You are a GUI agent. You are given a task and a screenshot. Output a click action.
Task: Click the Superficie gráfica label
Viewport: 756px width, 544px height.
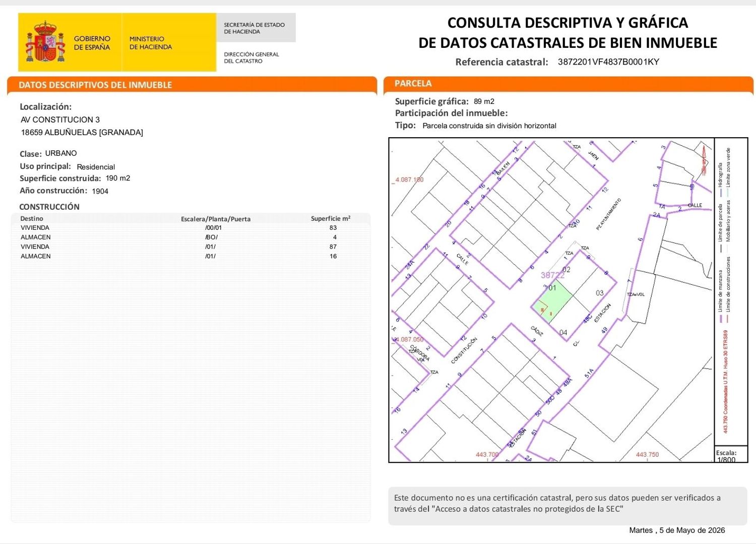pos(431,101)
